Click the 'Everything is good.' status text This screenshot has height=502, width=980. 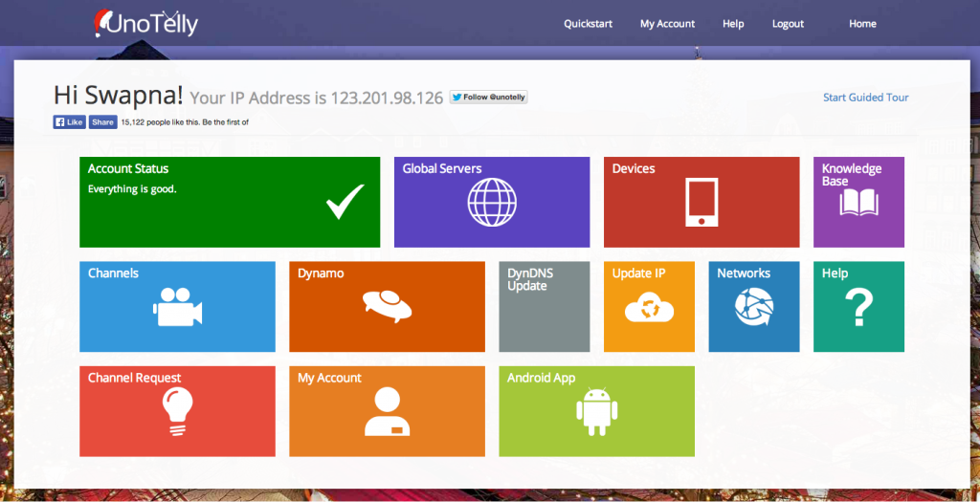pyautogui.click(x=132, y=189)
